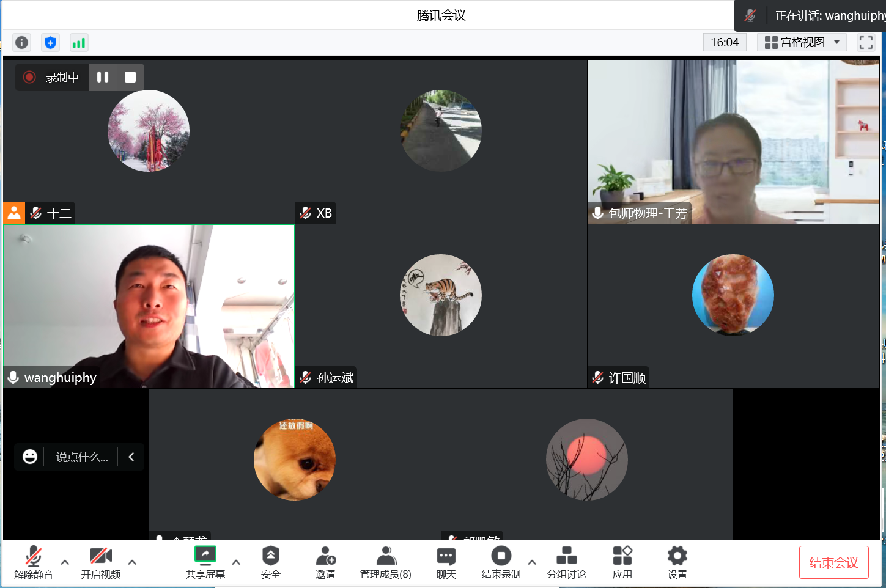Turn on video (开启视频)
Screen dimensions: 886x588
(101, 562)
